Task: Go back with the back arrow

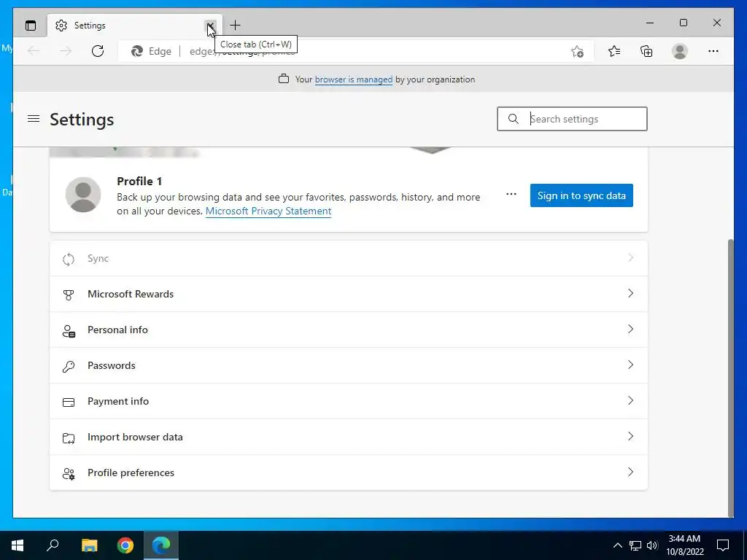Action: 34,51
